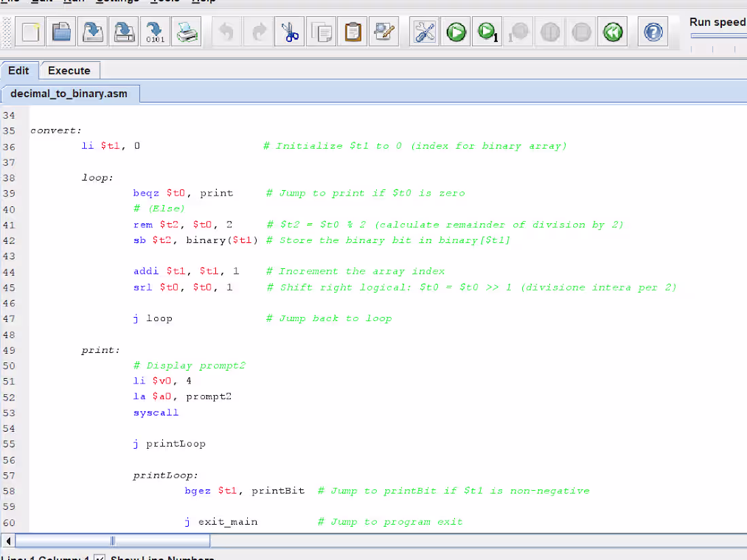The width and height of the screenshot is (747, 560).
Task: Paste from the clipboard icon
Action: click(352, 32)
